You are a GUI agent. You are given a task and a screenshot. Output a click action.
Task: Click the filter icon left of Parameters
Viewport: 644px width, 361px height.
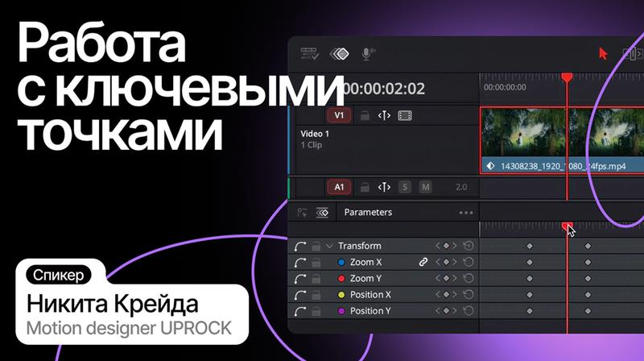[302, 213]
